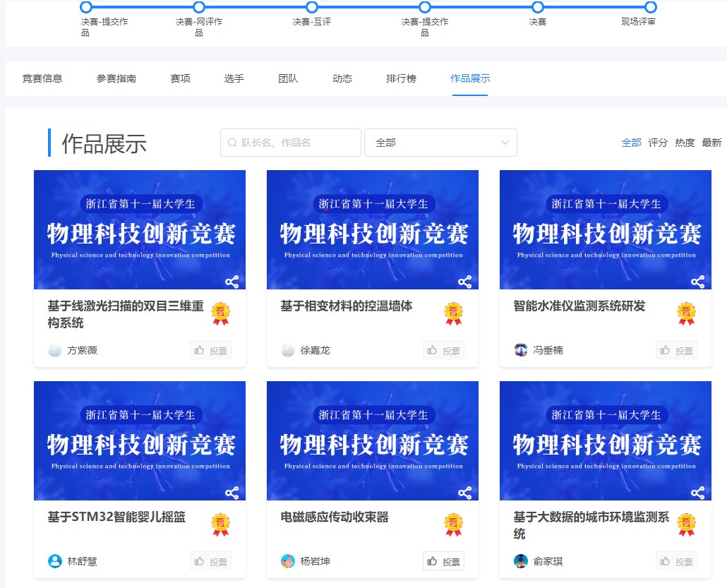Open the 全部 category dropdown
Viewport: 727px width, 588px height.
click(x=440, y=143)
